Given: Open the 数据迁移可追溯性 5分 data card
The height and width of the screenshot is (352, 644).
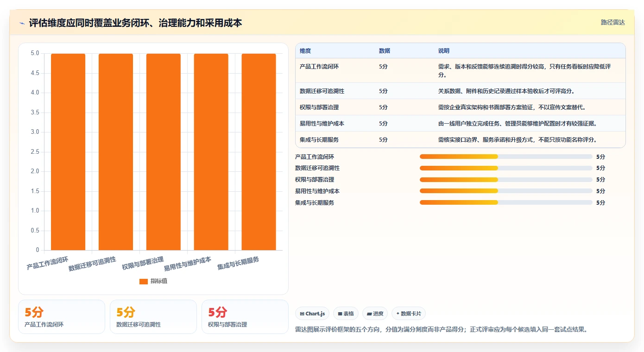Looking at the screenshot, I should click(x=153, y=317).
